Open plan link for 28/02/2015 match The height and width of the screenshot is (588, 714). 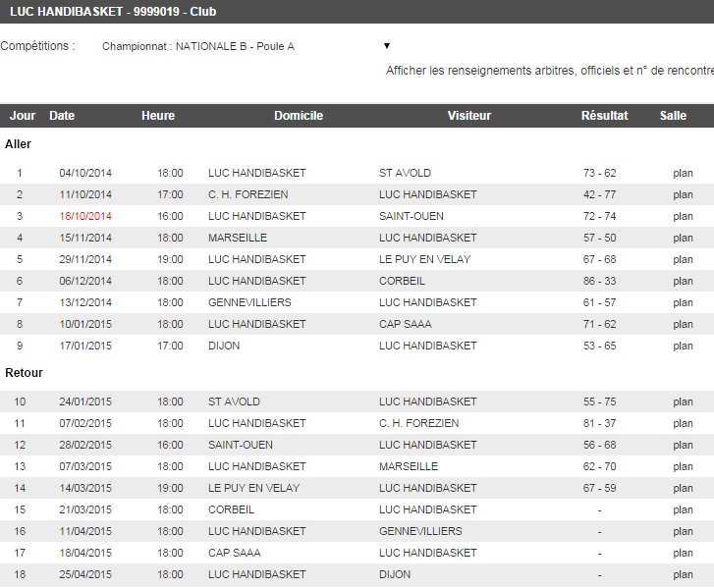[683, 445]
